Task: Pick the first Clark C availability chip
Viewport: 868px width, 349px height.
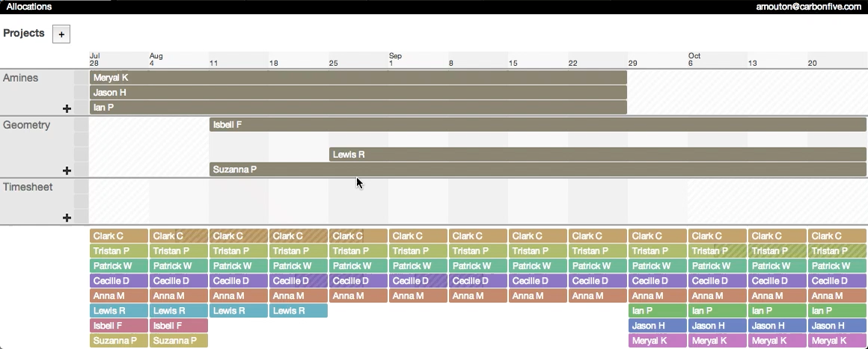Action: tap(119, 236)
